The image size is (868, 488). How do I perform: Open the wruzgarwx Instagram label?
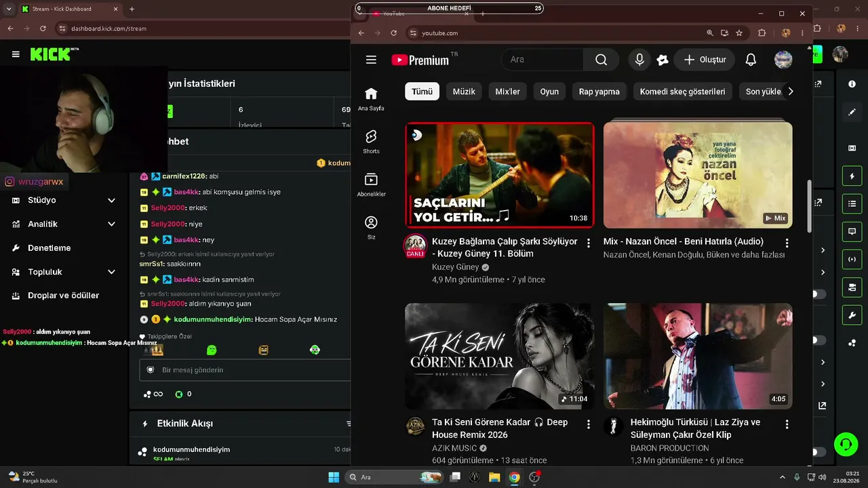point(34,182)
